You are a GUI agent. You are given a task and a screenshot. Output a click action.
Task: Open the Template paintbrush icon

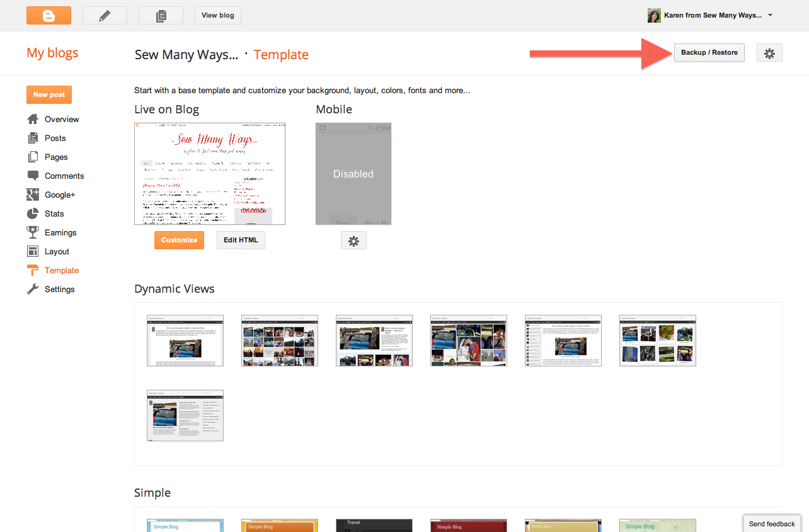click(33, 270)
